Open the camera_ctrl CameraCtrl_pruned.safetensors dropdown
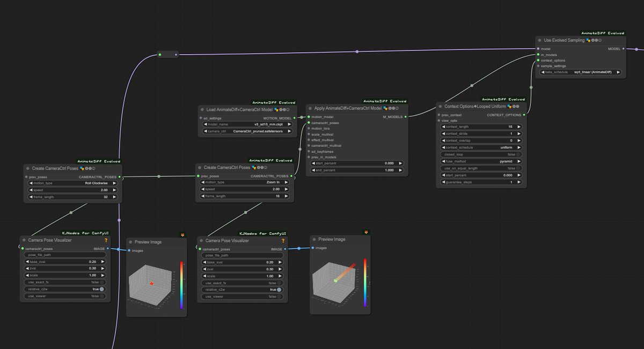 point(247,131)
